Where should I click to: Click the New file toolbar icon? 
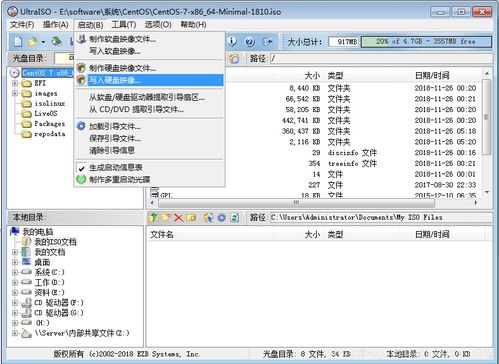[x=18, y=42]
